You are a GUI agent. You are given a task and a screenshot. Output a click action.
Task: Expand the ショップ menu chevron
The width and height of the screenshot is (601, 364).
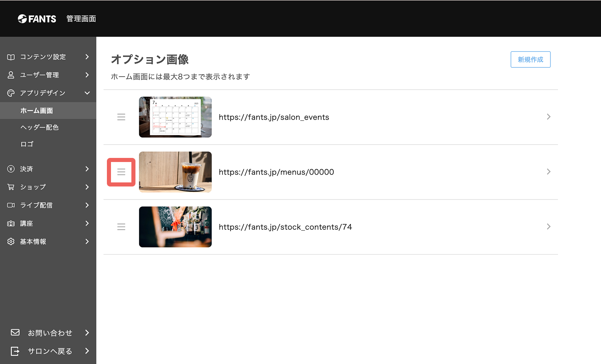(x=87, y=187)
